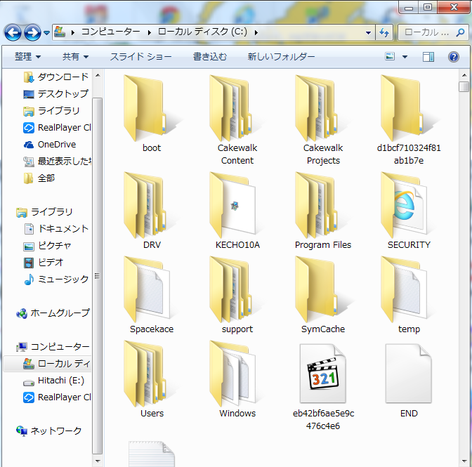Select ダウンロード in navigation pane
This screenshot has width=472, height=467.
coord(56,77)
